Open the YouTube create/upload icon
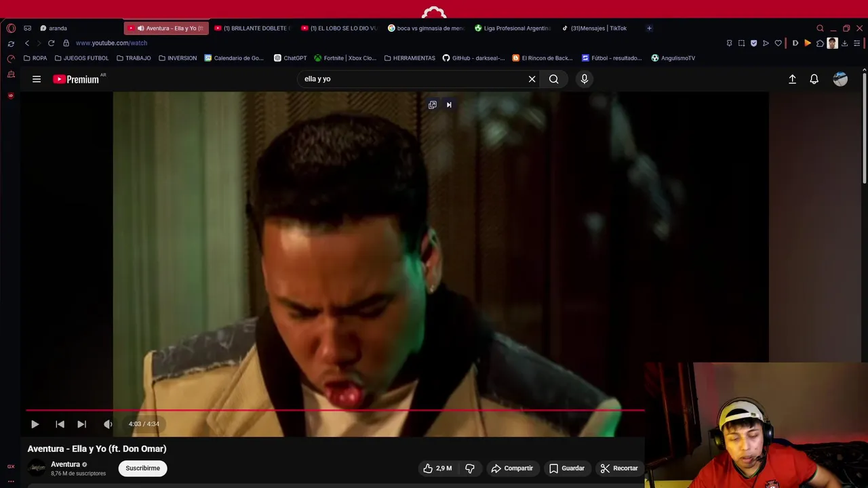Image resolution: width=868 pixels, height=488 pixels. point(792,79)
